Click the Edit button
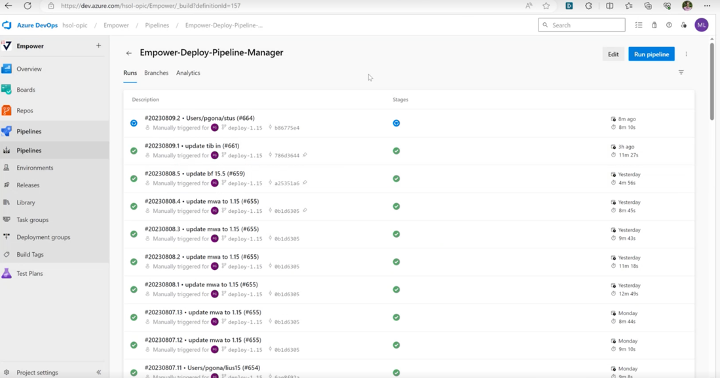Screen dimensions: 720x378 point(613,54)
